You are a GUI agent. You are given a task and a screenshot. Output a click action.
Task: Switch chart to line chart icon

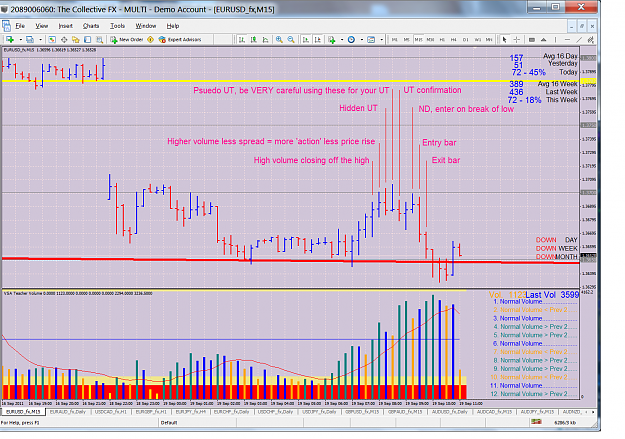coord(265,39)
